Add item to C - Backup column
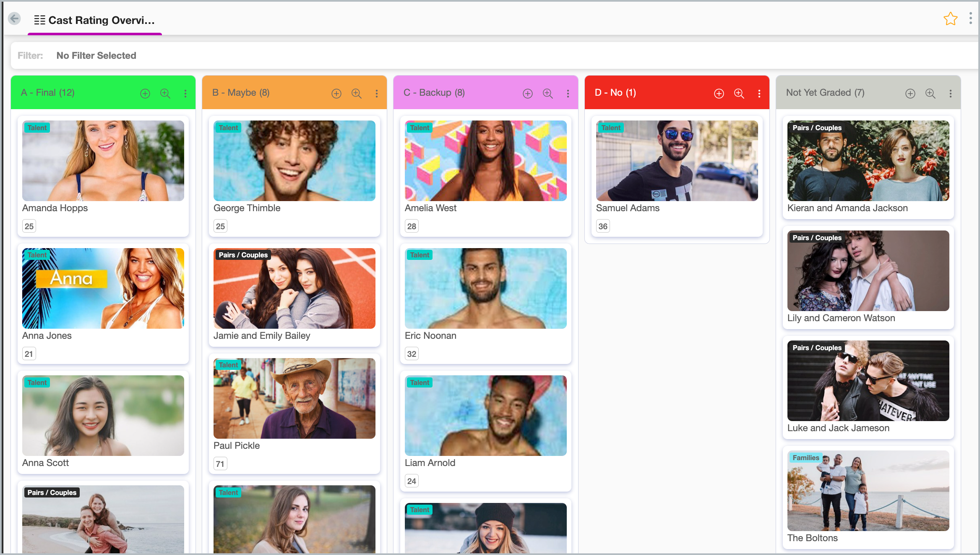 tap(528, 94)
